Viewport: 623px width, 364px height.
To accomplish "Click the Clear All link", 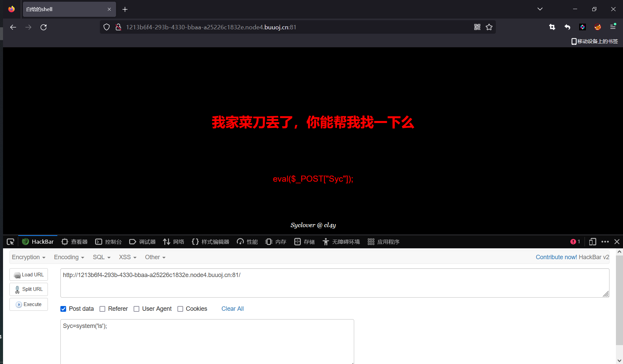I will click(x=232, y=309).
